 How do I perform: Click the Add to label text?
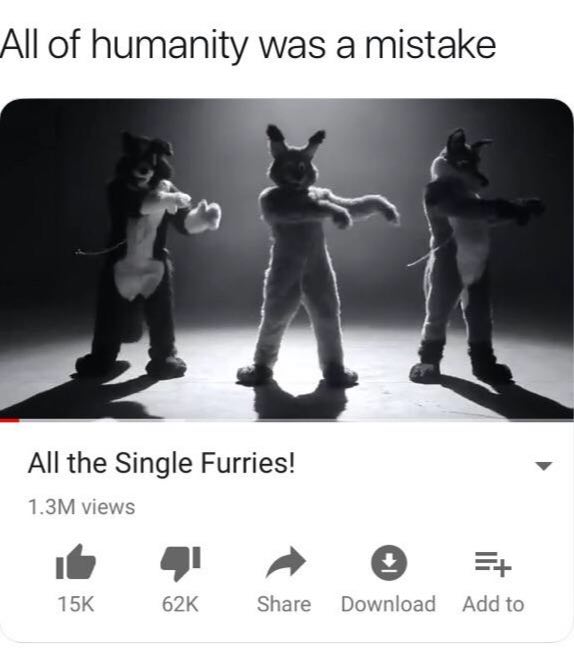click(x=493, y=604)
